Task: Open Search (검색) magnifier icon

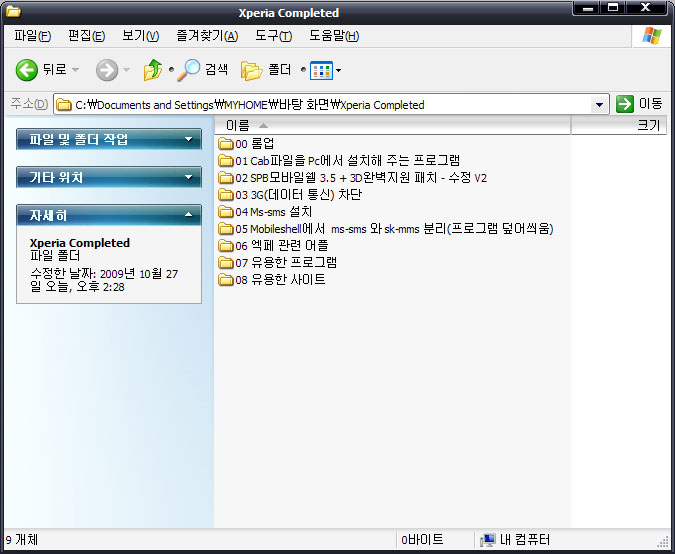Action: pyautogui.click(x=189, y=70)
